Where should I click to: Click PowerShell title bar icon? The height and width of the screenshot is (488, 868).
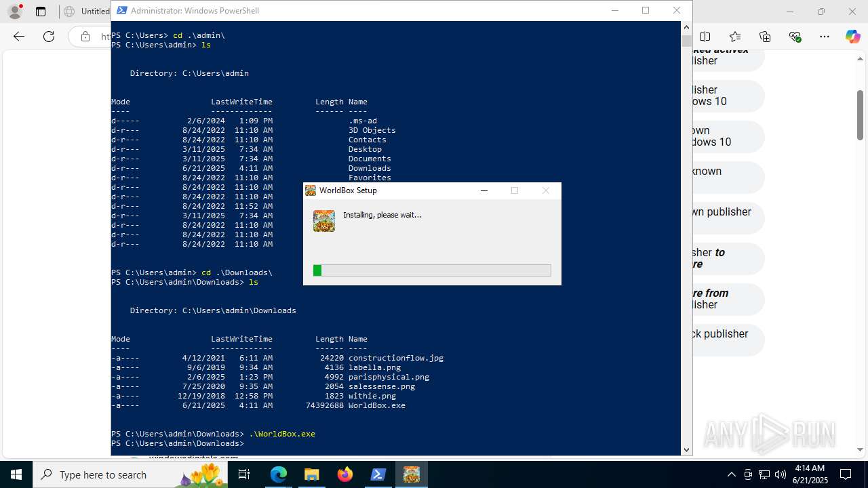coord(121,10)
